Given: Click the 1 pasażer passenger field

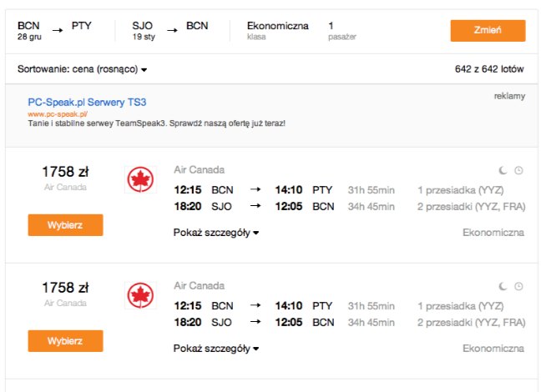Looking at the screenshot, I should [342, 31].
